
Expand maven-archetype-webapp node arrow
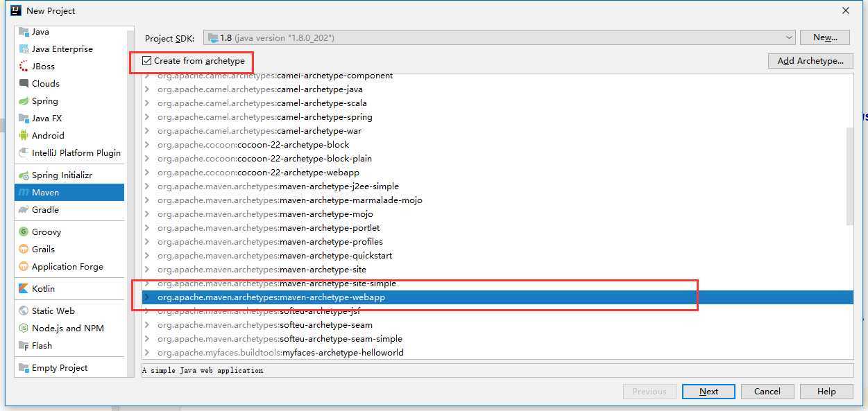(146, 297)
